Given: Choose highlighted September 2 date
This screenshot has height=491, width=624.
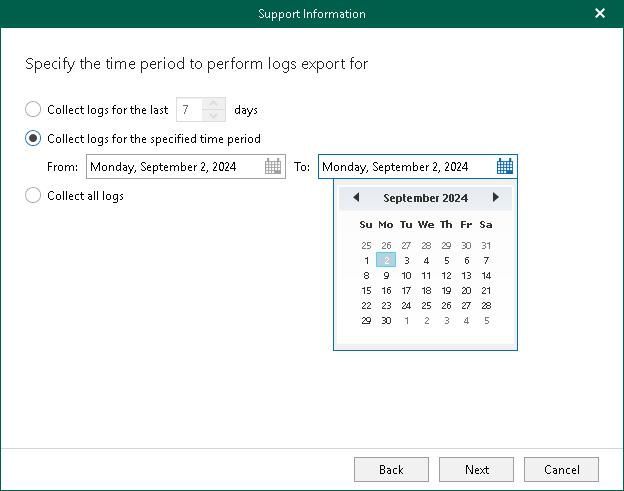Looking at the screenshot, I should [386, 260].
